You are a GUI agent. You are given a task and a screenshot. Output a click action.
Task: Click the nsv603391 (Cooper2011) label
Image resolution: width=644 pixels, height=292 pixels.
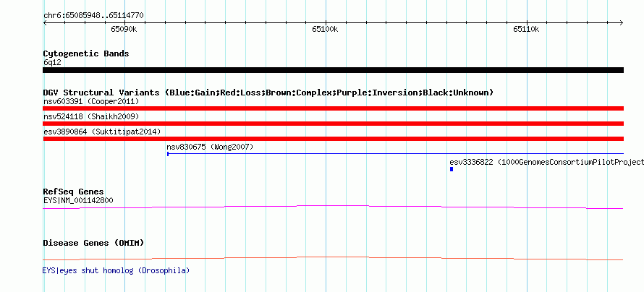pyautogui.click(x=91, y=101)
